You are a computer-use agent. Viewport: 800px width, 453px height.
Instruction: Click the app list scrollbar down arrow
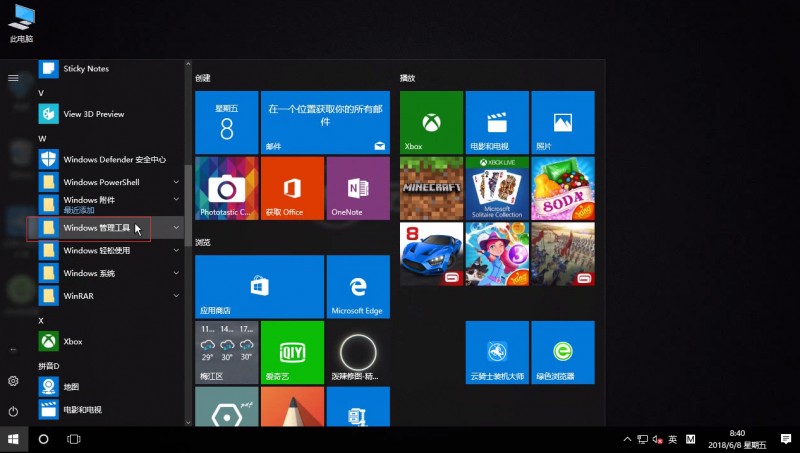pos(188,422)
